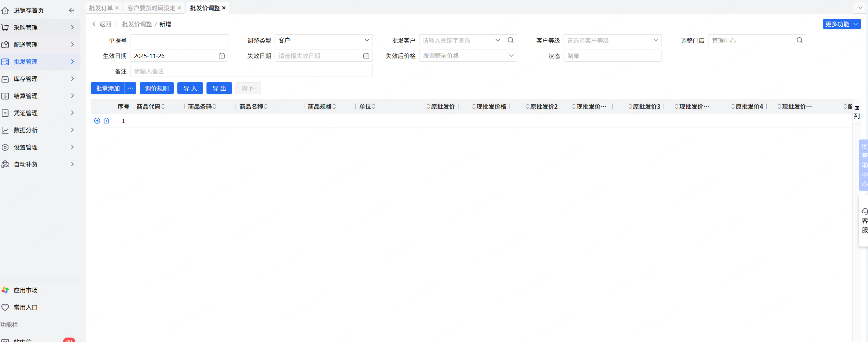This screenshot has height=342, width=868.
Task: Expand the 采购管理 menu
Action: [x=72, y=27]
